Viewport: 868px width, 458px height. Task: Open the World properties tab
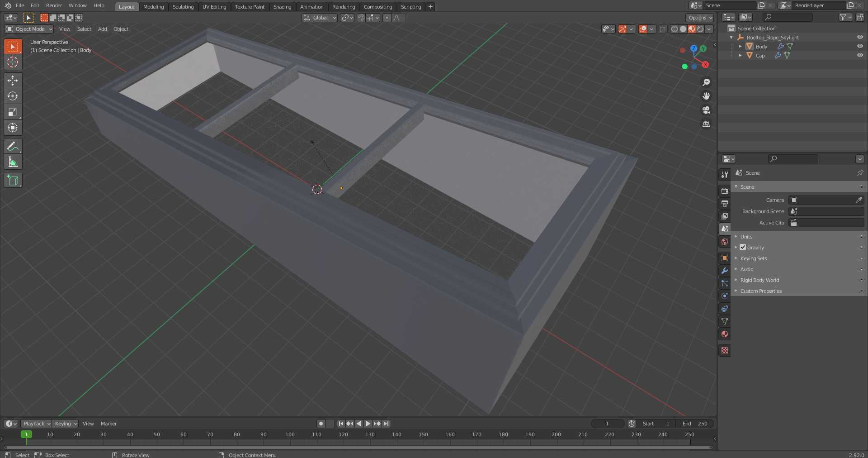pyautogui.click(x=725, y=242)
